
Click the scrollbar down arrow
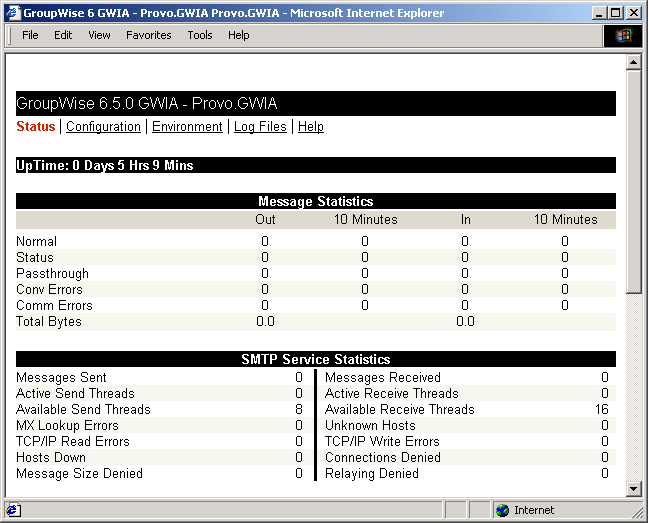(x=633, y=489)
